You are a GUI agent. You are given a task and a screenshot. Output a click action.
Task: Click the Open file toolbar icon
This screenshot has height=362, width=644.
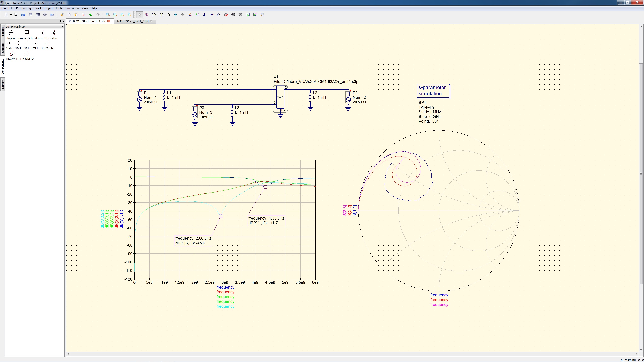[23, 15]
